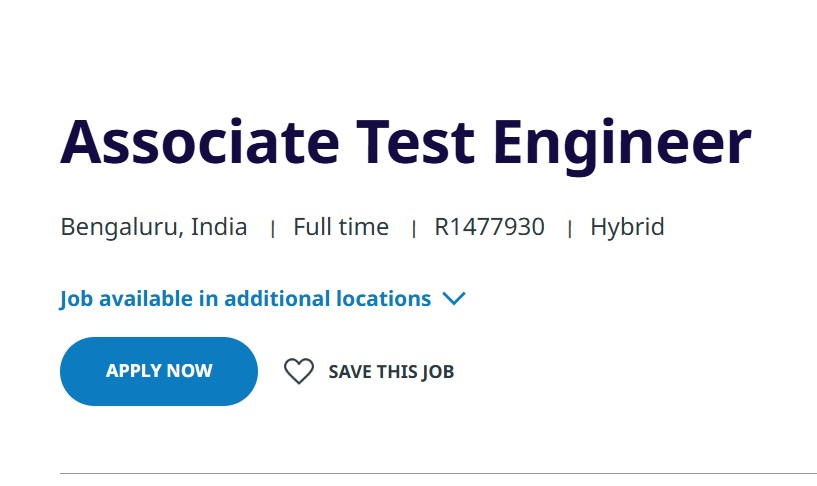Viewport: 817px width, 486px height.
Task: Click the SAVE THIS JOB label
Action: coord(391,372)
